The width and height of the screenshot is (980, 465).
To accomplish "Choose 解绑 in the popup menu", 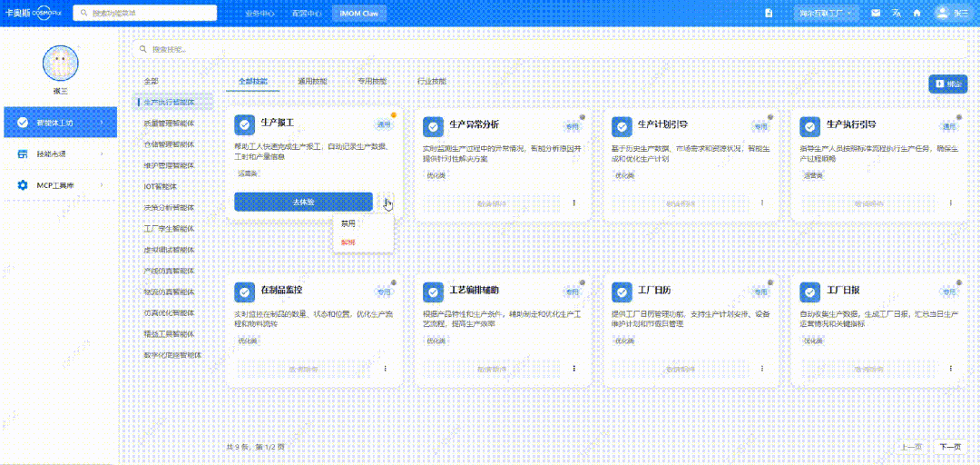I will coord(348,242).
